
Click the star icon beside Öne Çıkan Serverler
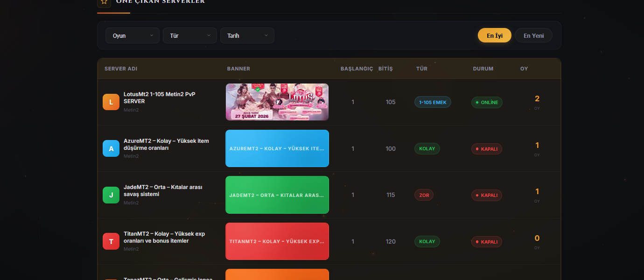tap(104, 2)
